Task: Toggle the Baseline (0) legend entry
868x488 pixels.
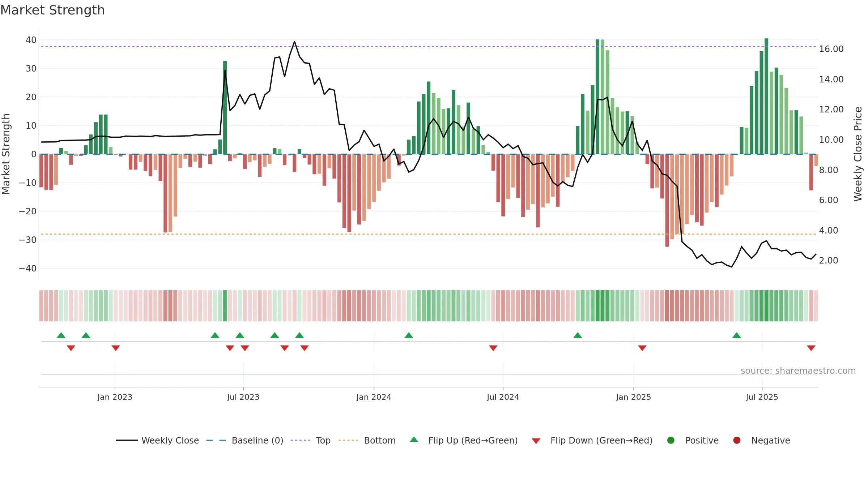Action: tap(244, 440)
